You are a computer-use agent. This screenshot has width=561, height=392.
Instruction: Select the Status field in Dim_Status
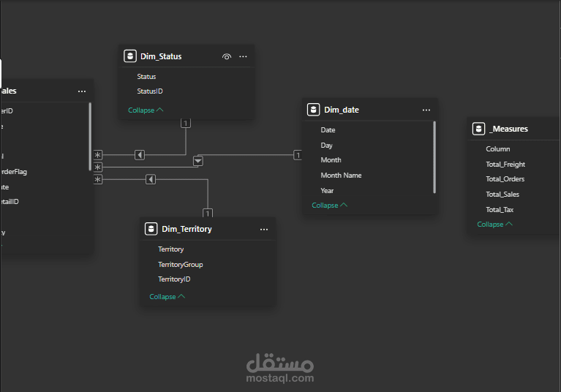point(146,77)
